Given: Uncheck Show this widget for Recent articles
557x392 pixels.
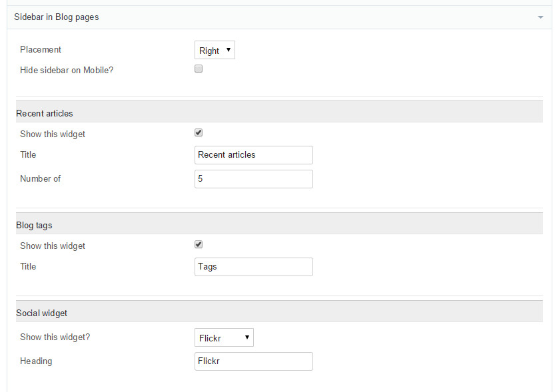Looking at the screenshot, I should (199, 132).
